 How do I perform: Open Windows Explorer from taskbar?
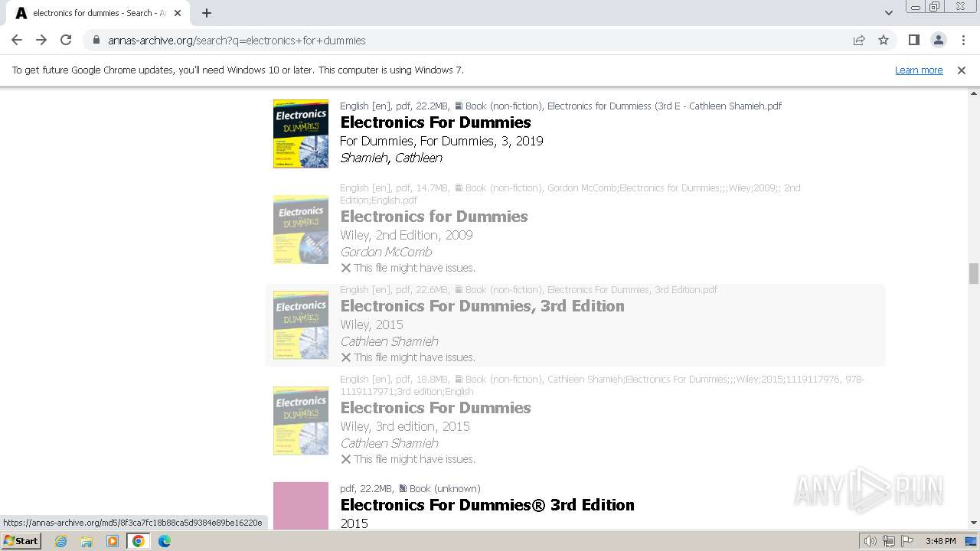coord(87,541)
